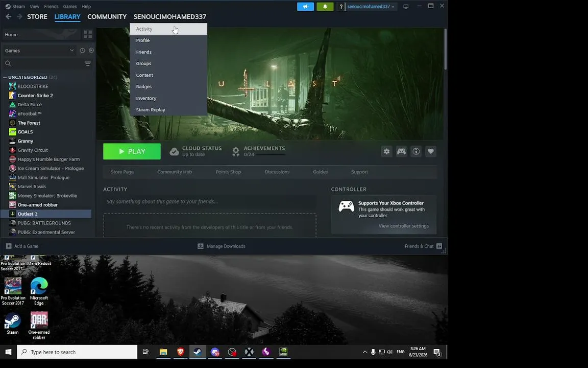Image resolution: width=588 pixels, height=368 pixels.
Task: Click the help question mark icon
Action: (341, 7)
